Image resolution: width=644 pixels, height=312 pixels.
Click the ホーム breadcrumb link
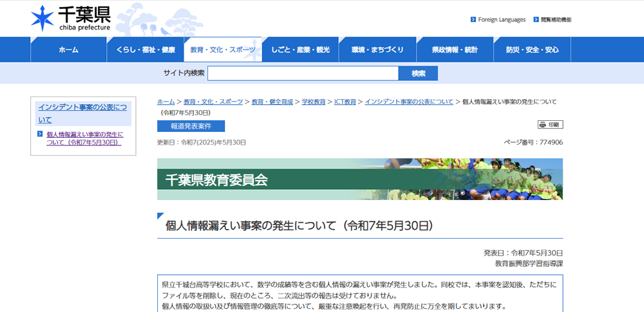click(x=166, y=102)
